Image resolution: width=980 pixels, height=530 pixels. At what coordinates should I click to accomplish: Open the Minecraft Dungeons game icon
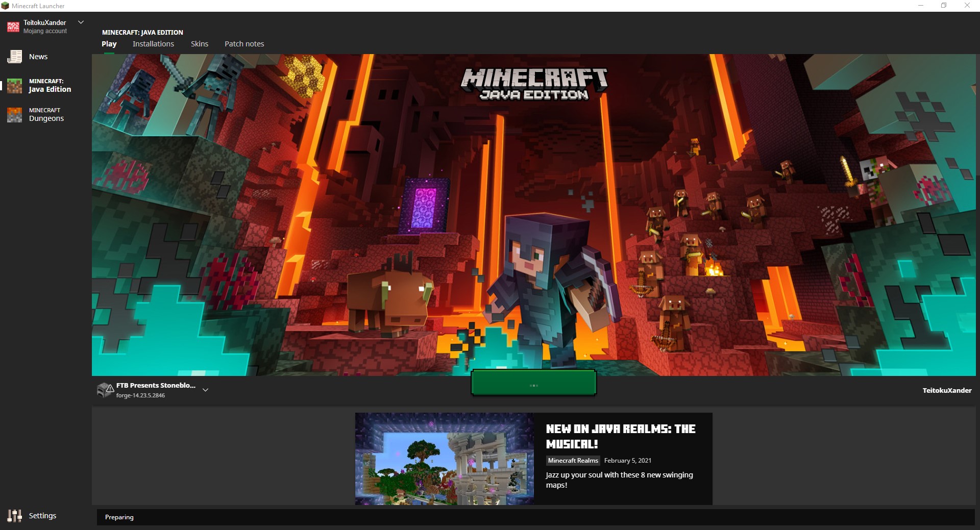pos(14,115)
